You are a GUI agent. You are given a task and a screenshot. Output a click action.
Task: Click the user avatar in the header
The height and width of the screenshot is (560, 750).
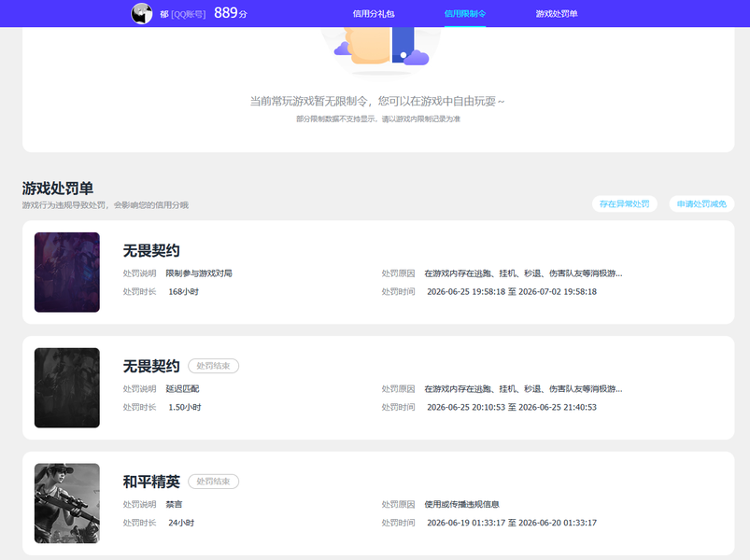tap(142, 13)
